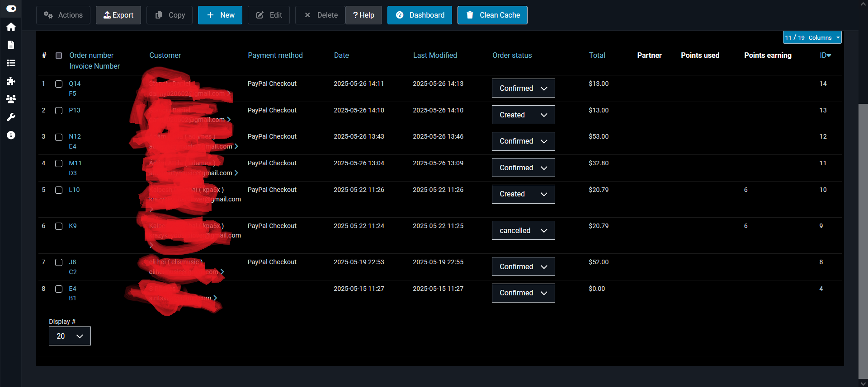
Task: Sort by Last Modified column
Action: [435, 55]
